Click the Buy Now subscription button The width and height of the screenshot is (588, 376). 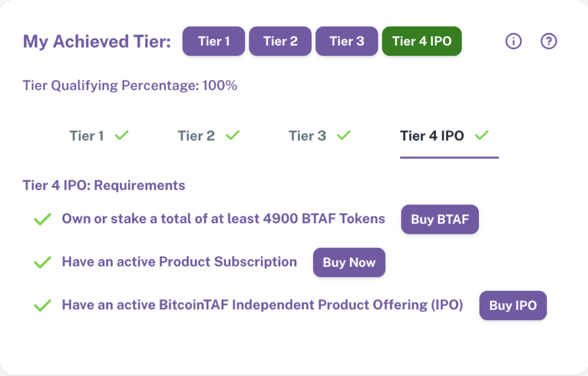coord(349,262)
